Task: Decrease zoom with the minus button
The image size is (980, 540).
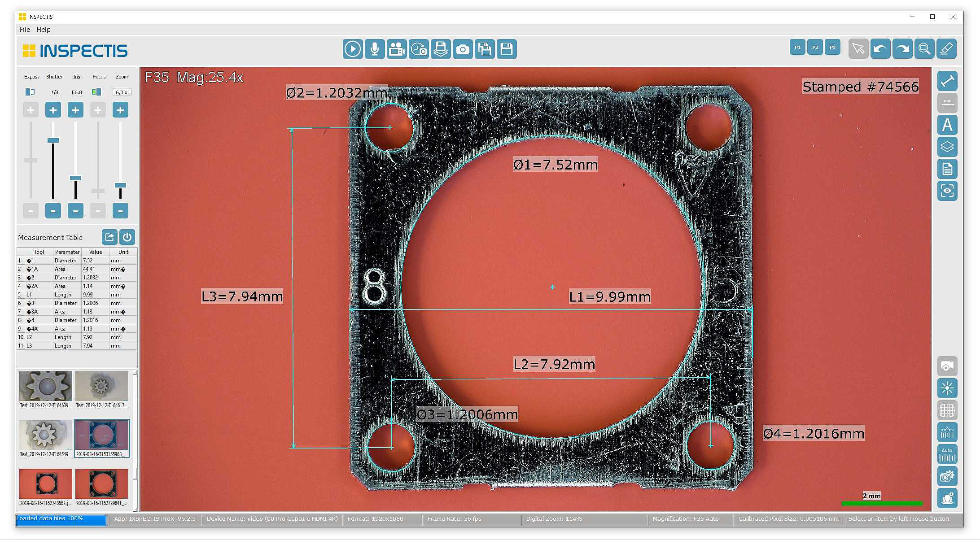Action: click(120, 210)
